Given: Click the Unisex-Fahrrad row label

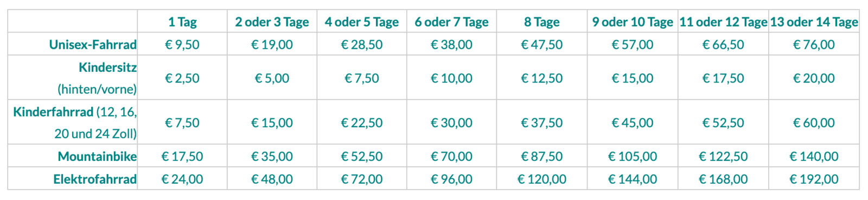Looking at the screenshot, I should click(93, 45).
